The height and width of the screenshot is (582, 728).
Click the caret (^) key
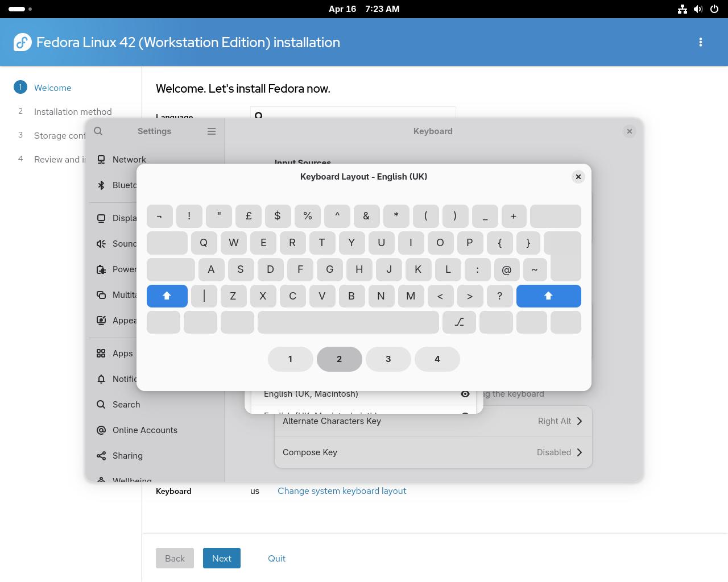click(337, 216)
